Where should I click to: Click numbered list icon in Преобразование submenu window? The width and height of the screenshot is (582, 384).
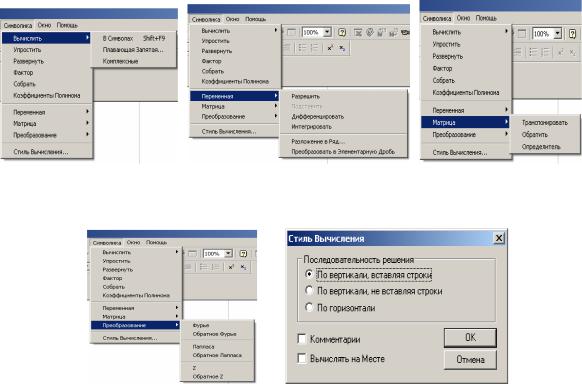click(216, 267)
